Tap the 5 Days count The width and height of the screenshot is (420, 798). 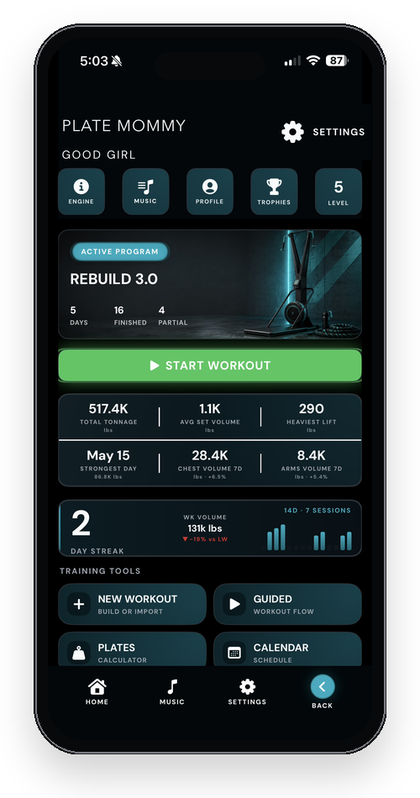pos(78,316)
